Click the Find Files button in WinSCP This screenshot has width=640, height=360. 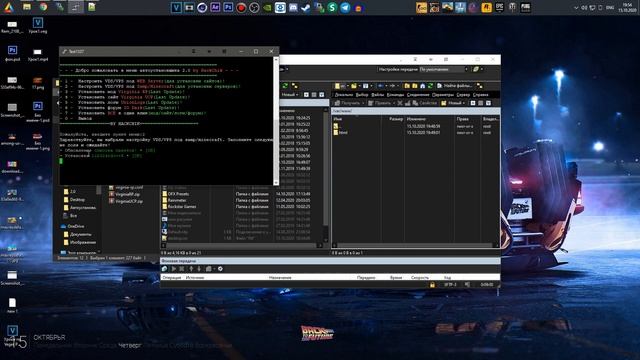tap(455, 86)
